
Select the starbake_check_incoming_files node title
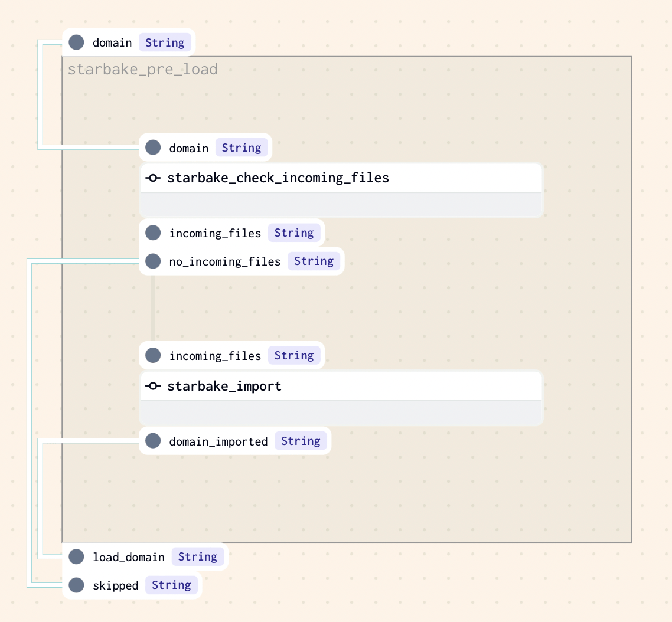click(x=278, y=178)
